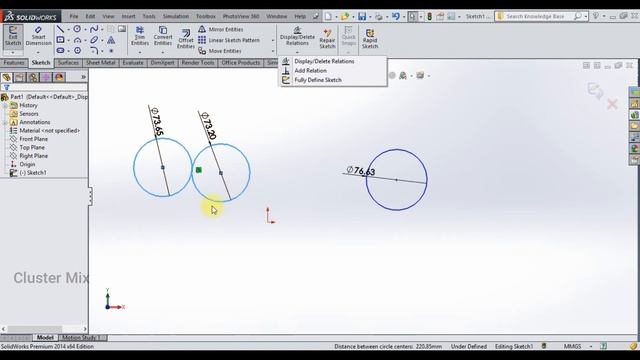The width and height of the screenshot is (640, 360).
Task: Select Sketch1 in feature tree
Action: point(33,173)
